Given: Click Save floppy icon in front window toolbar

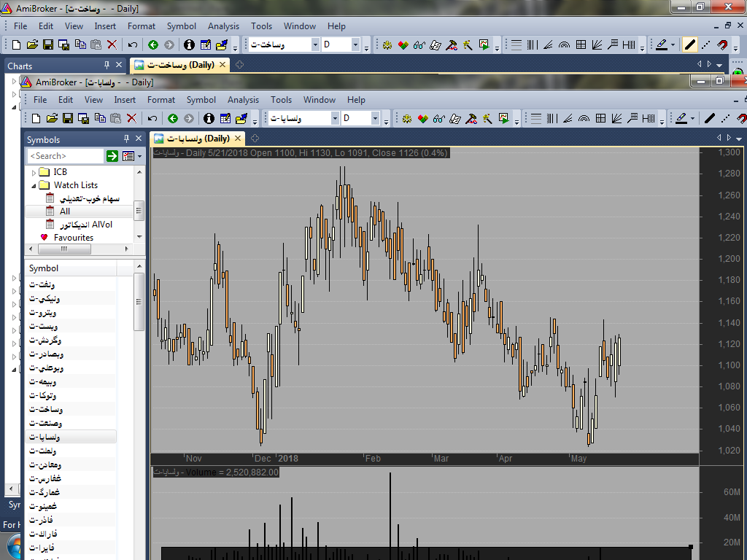Looking at the screenshot, I should (68, 119).
